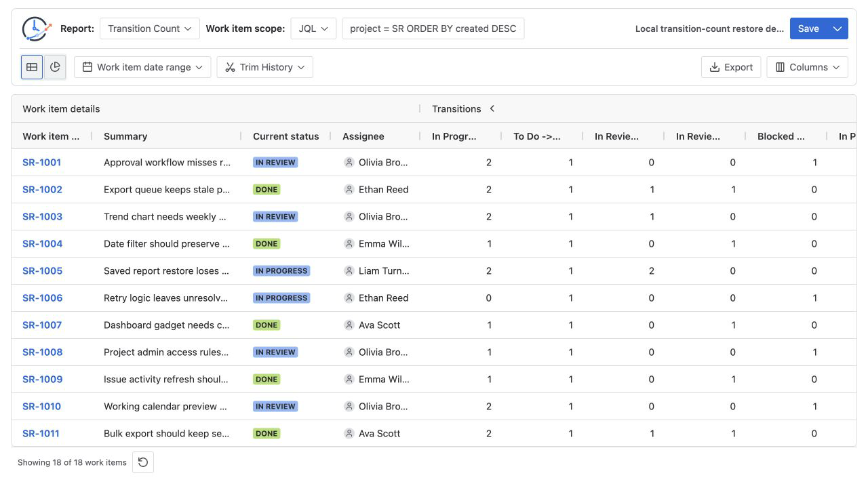Click IN PROGRESS status badge for SR-1006
The height and width of the screenshot is (488, 868).
point(281,298)
